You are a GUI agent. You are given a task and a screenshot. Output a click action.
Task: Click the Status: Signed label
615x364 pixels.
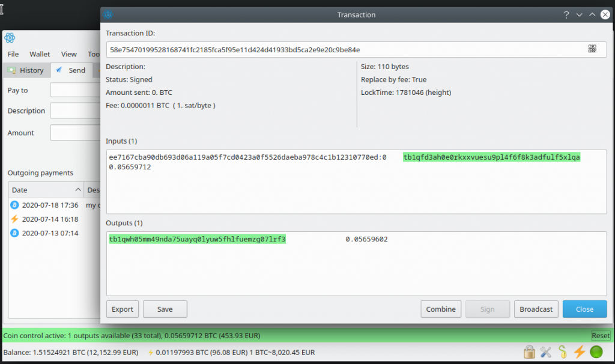point(129,80)
